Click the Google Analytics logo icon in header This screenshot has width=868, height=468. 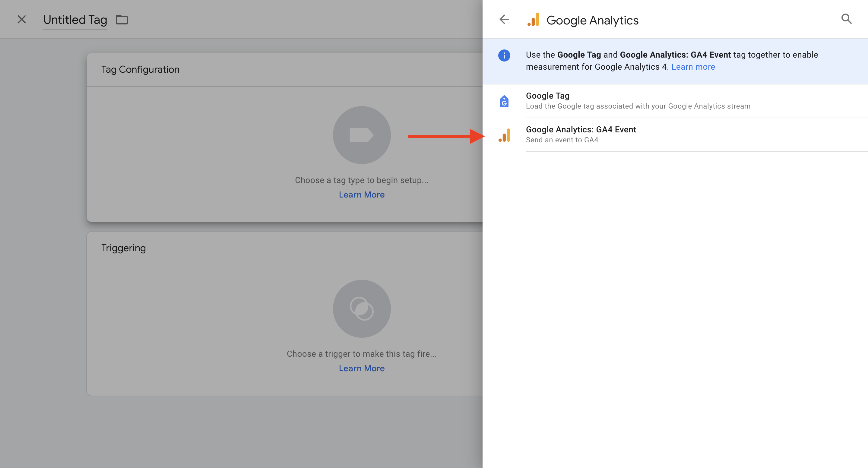(534, 20)
